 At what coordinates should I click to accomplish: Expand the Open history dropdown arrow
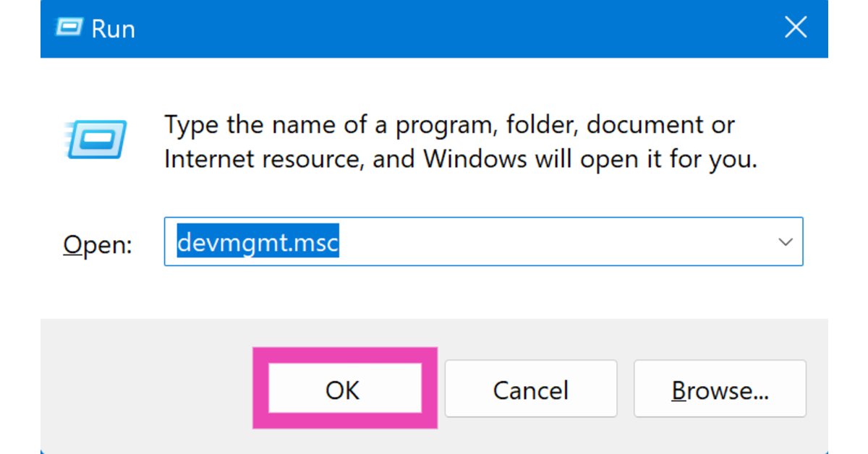tap(786, 242)
